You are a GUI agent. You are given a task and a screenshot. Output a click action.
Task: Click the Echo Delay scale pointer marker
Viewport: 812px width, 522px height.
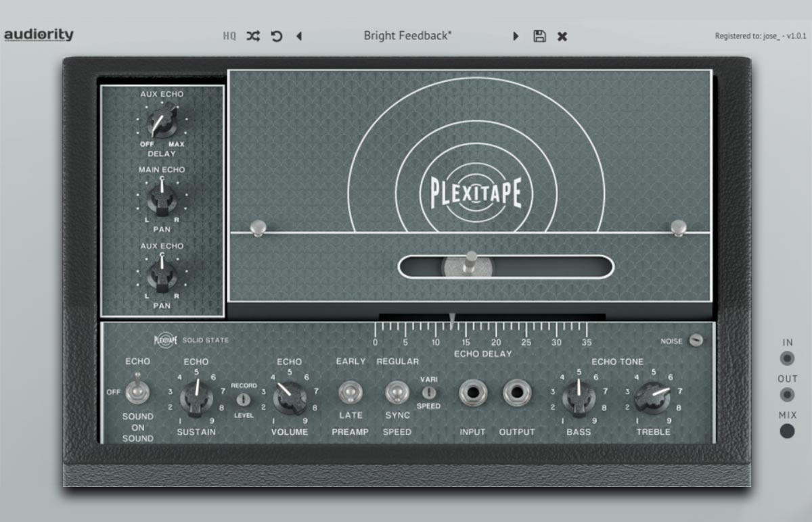click(x=453, y=317)
